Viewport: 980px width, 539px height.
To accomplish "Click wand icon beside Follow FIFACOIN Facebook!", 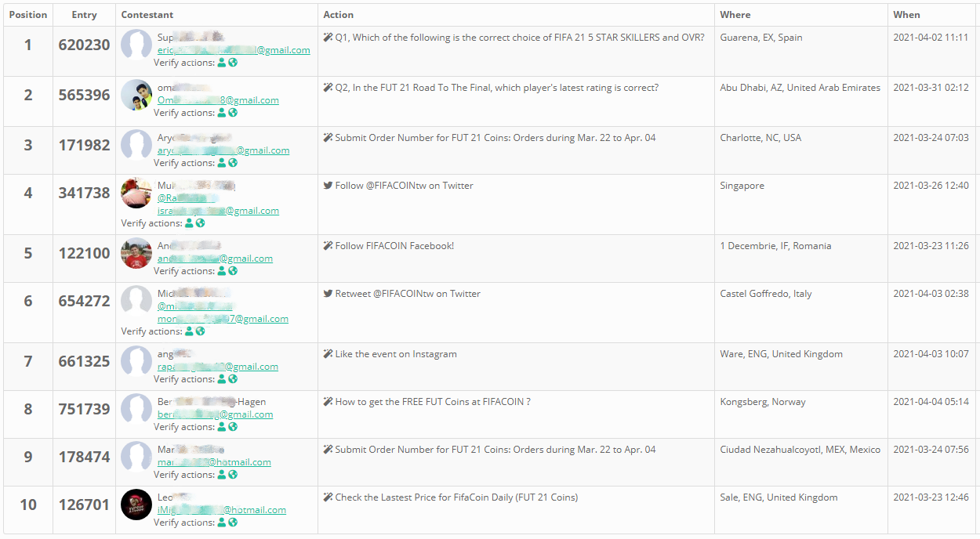I will (328, 246).
